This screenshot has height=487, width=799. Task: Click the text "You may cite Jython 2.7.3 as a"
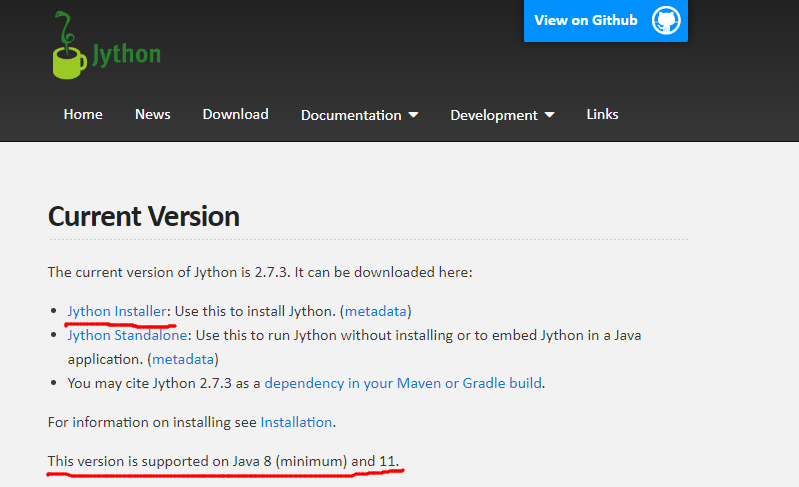tap(164, 383)
